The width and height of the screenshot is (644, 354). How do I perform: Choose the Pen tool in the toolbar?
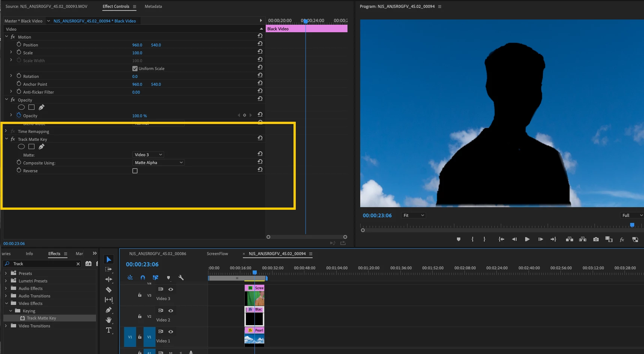pos(109,310)
